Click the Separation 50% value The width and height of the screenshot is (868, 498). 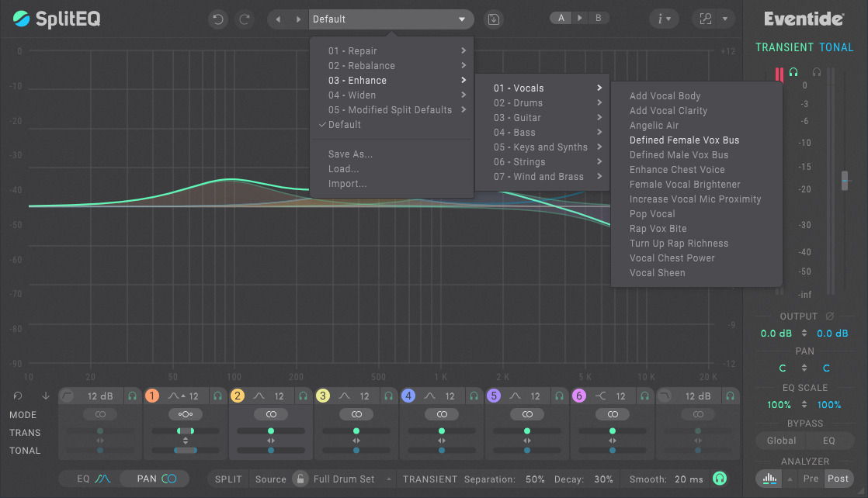click(x=535, y=479)
